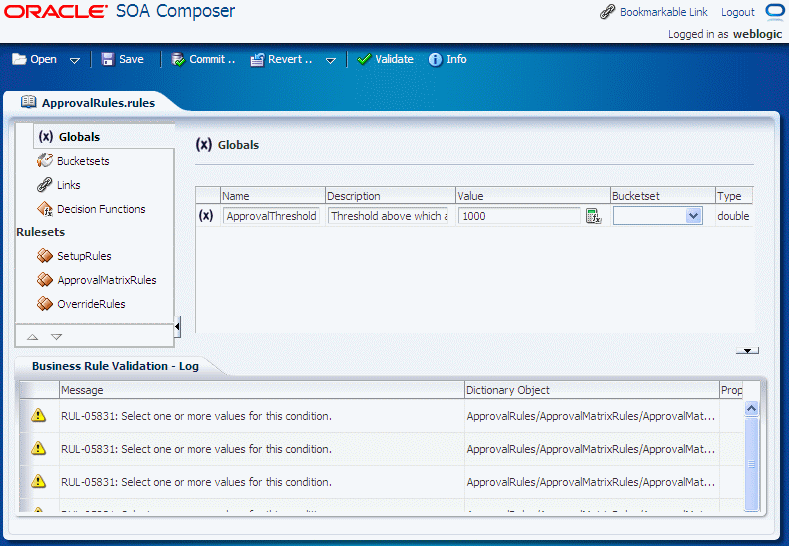Click the first RUL-05831 warning icon
Image resolution: width=789 pixels, height=546 pixels.
[38, 416]
